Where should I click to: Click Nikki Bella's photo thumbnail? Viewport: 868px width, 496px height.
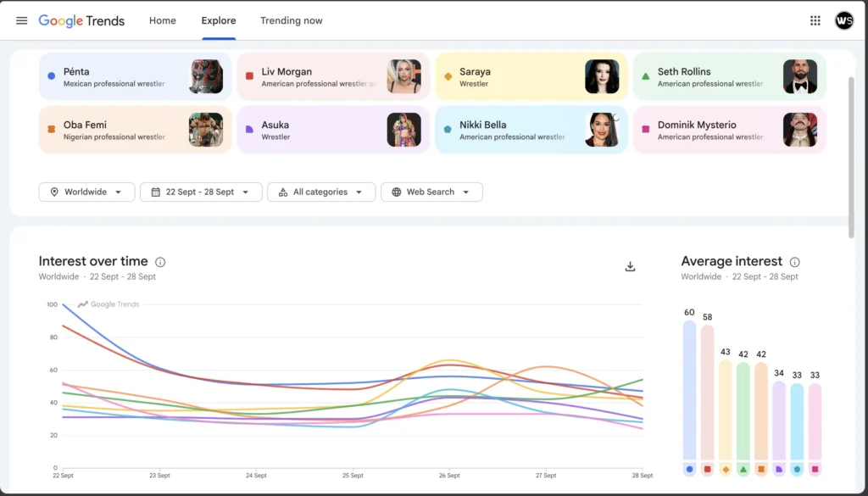(603, 130)
